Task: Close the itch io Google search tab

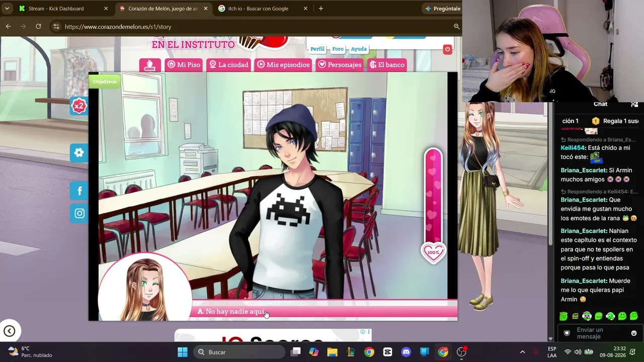Action: (305, 9)
